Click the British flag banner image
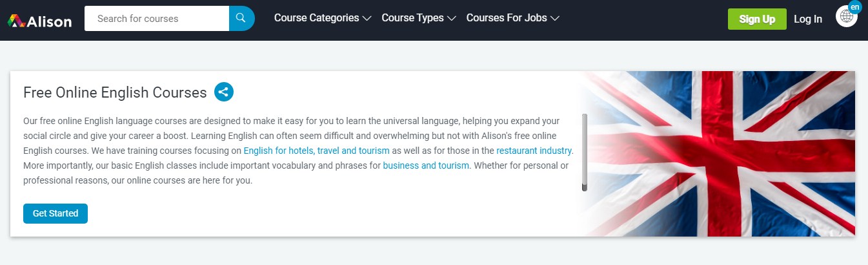 (x=723, y=153)
